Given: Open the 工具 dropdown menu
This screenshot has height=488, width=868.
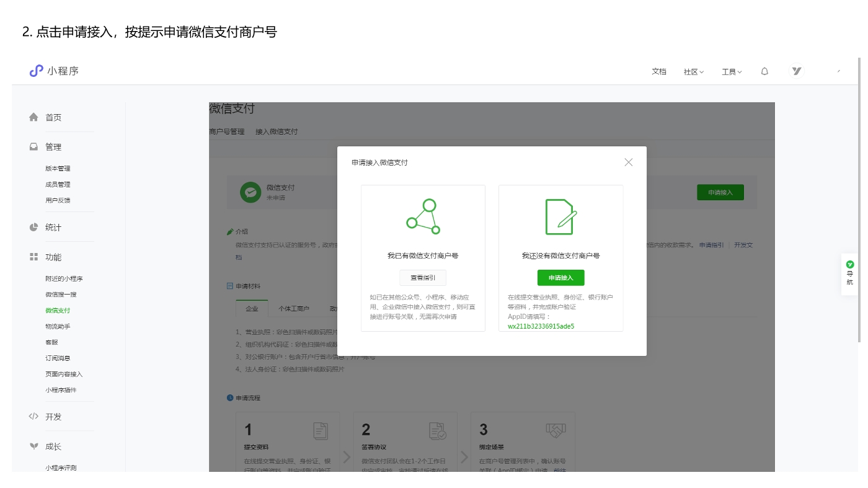Looking at the screenshot, I should tap(732, 72).
